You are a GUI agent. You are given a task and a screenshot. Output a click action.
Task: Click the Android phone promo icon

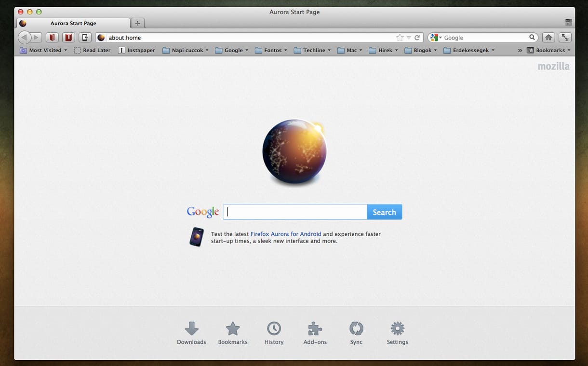(197, 237)
